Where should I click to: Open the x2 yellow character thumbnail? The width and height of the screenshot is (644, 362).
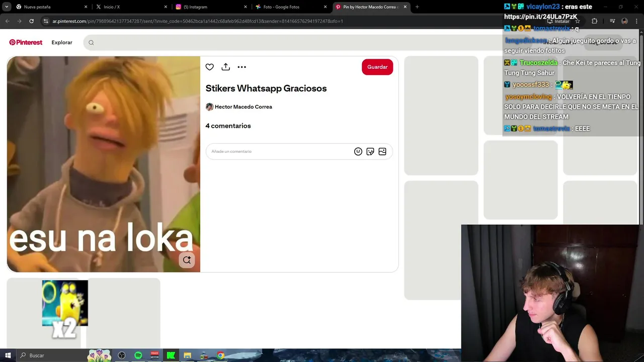[x=65, y=309]
